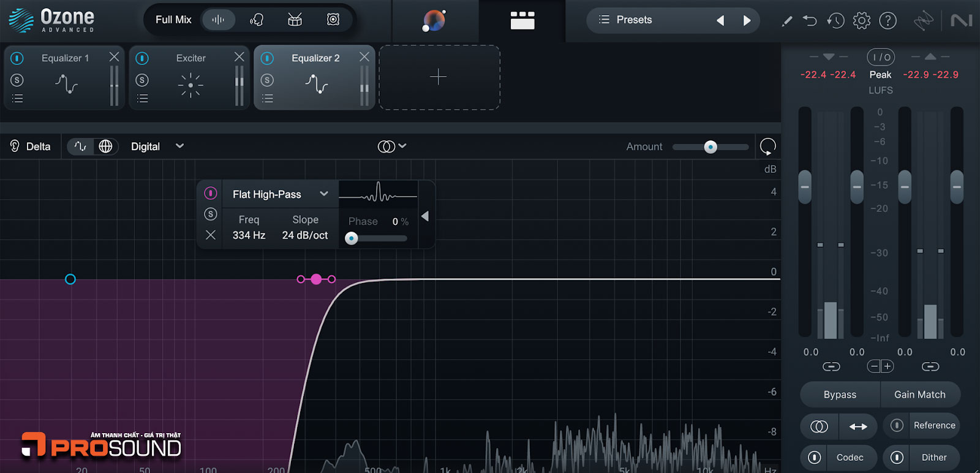Enable the Dither power toggle
The image size is (980, 473).
pyautogui.click(x=897, y=457)
